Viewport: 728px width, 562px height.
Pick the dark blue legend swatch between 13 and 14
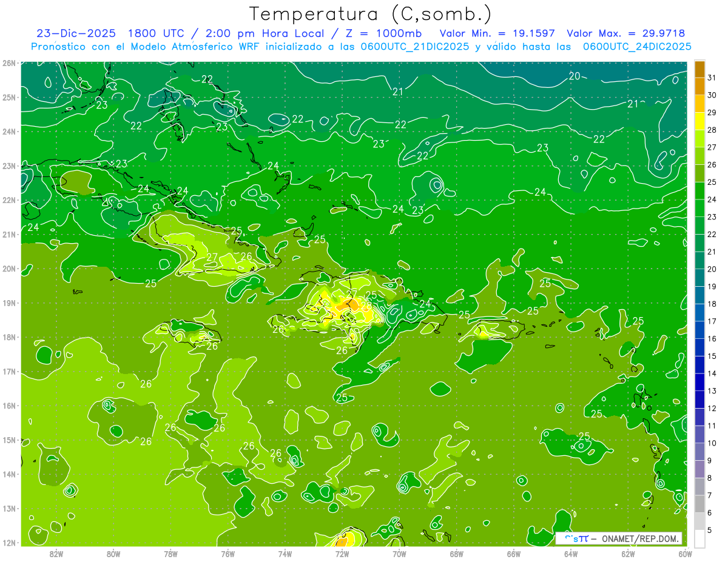click(699, 382)
